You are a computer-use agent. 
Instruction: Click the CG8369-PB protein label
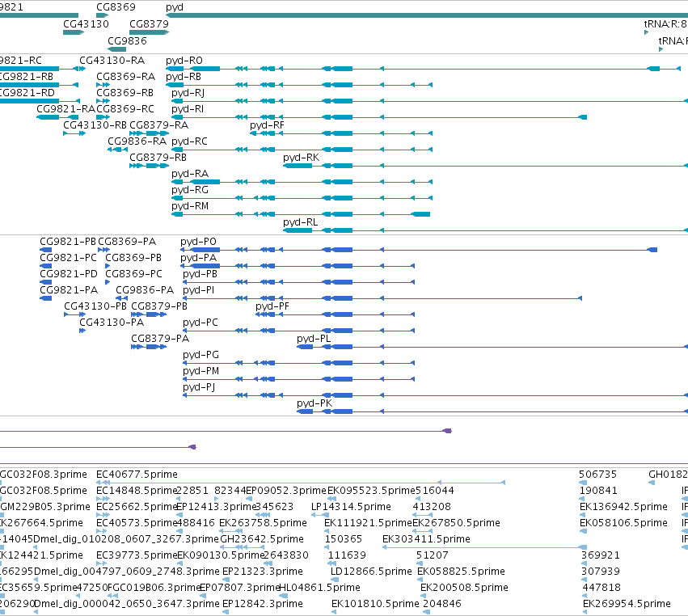133,259
